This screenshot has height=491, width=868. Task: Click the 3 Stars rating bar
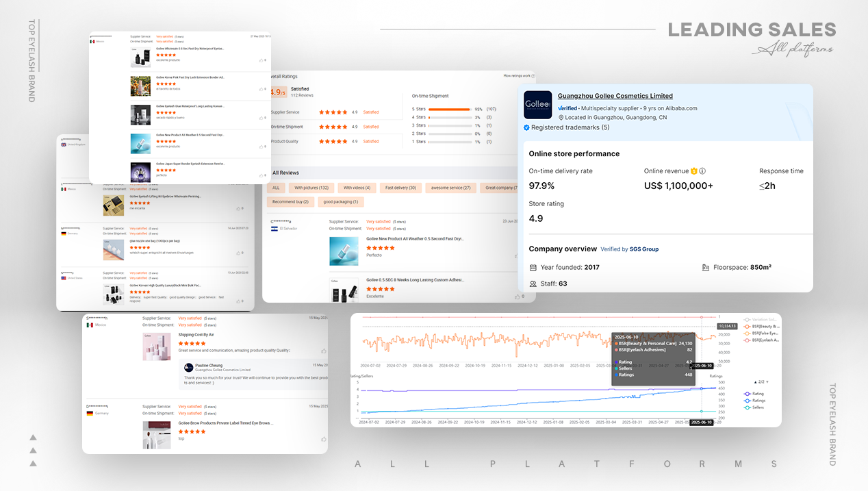[452, 125]
